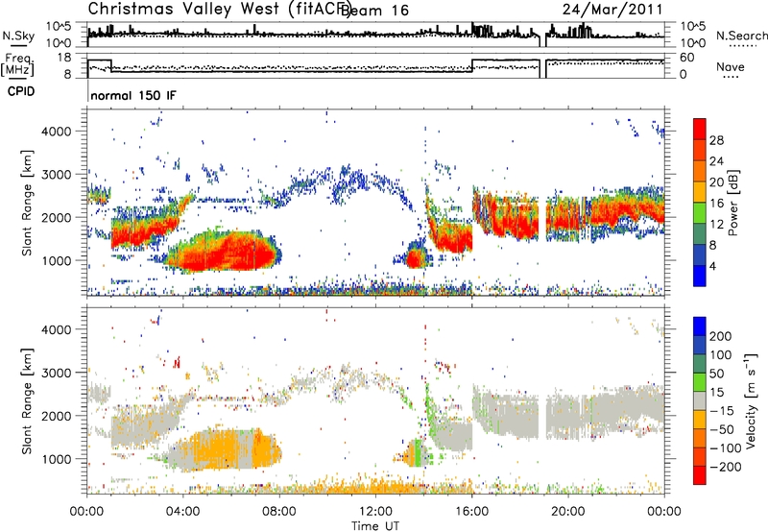Click the 'Nave' legend label
Image resolution: width=768 pixels, height=532 pixels.
coord(731,66)
